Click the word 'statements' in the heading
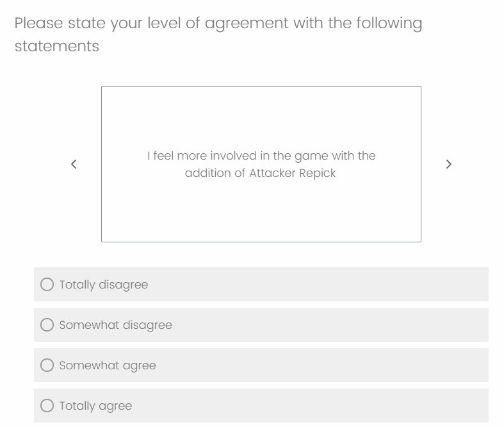This screenshot has height=427, width=504. [x=57, y=46]
